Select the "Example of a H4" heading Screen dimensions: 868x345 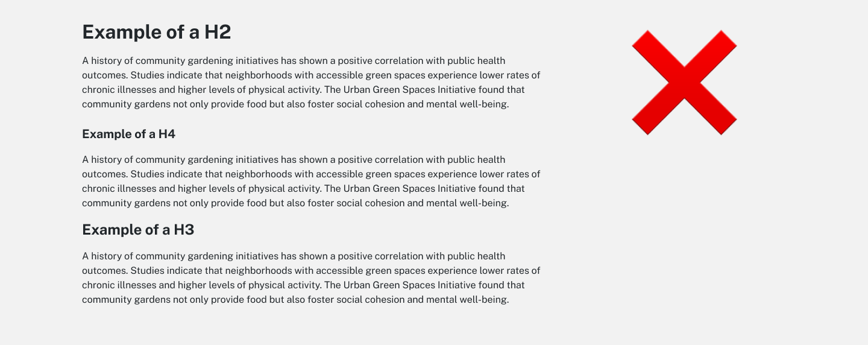pyautogui.click(x=129, y=134)
